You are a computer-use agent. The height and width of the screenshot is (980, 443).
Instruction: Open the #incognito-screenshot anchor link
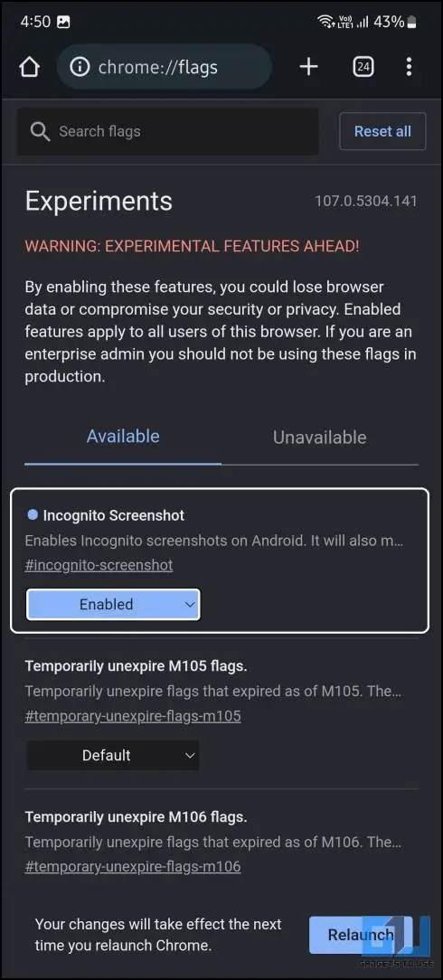99,565
